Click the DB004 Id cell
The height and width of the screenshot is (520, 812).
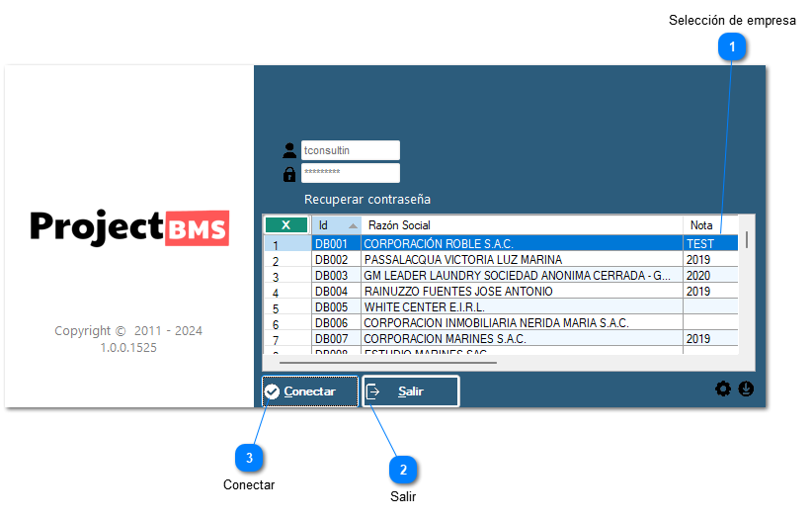point(337,291)
